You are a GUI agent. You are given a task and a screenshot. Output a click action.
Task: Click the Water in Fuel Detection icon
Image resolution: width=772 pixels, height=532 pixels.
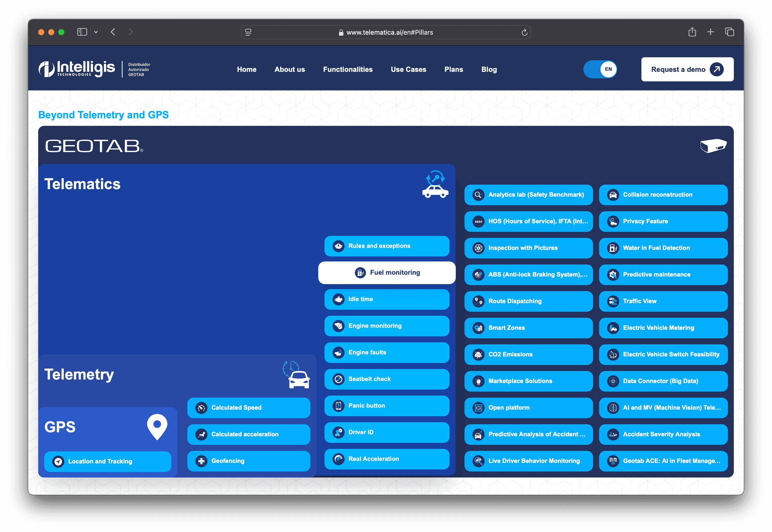click(x=613, y=248)
